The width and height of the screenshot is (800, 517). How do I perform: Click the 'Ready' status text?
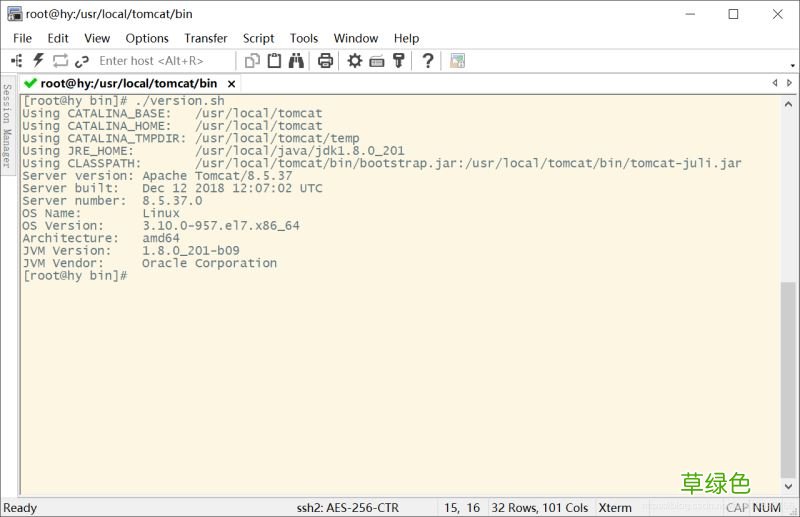tap(20, 508)
